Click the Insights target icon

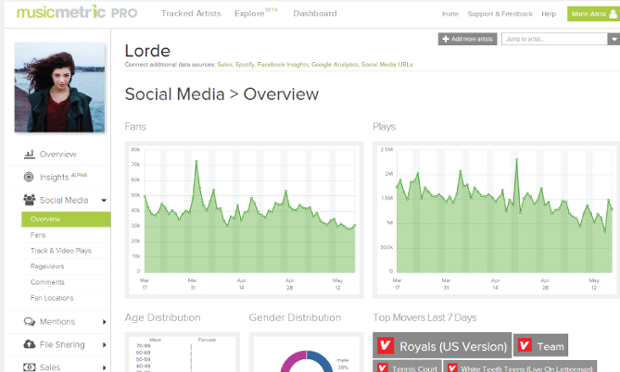point(28,177)
